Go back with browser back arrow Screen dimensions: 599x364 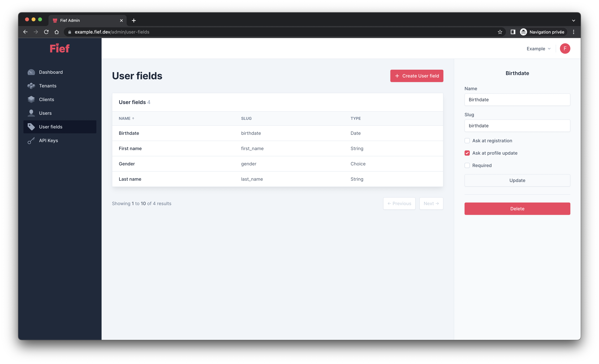click(x=25, y=32)
